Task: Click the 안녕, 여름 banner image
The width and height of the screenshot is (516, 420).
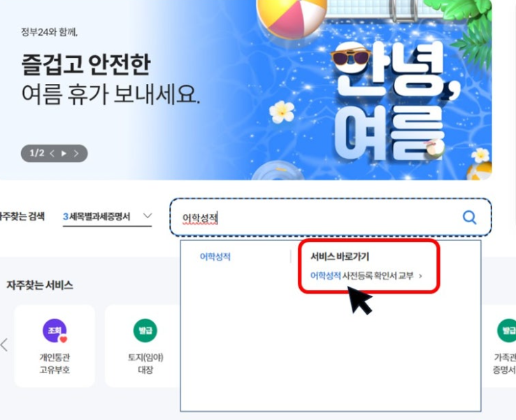Action: (372, 89)
